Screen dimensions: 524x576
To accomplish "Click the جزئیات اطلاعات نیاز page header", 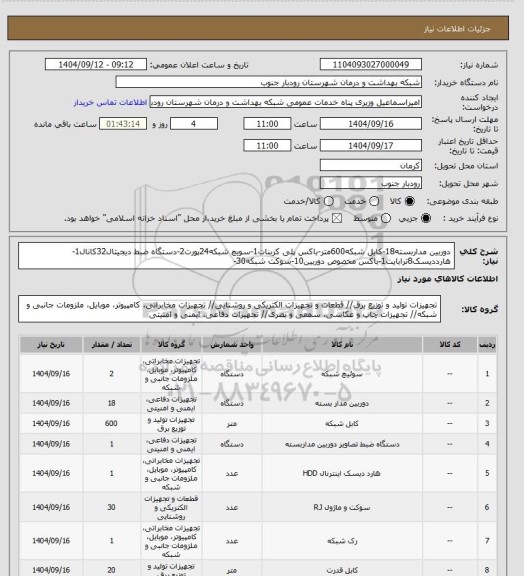I will pos(457,29).
